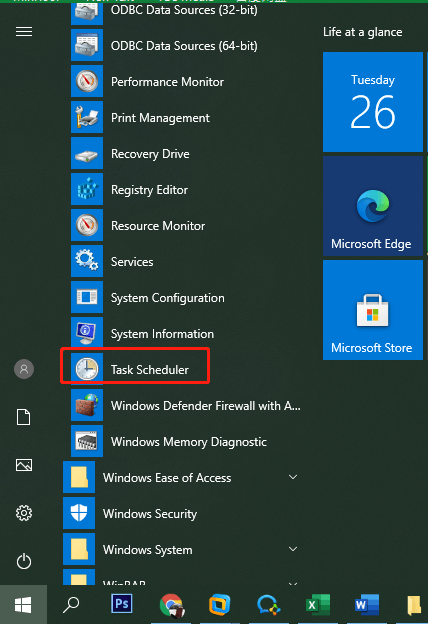428x624 pixels.
Task: Open the ODBC Data Sources (64-bit) icon
Action: 87,45
